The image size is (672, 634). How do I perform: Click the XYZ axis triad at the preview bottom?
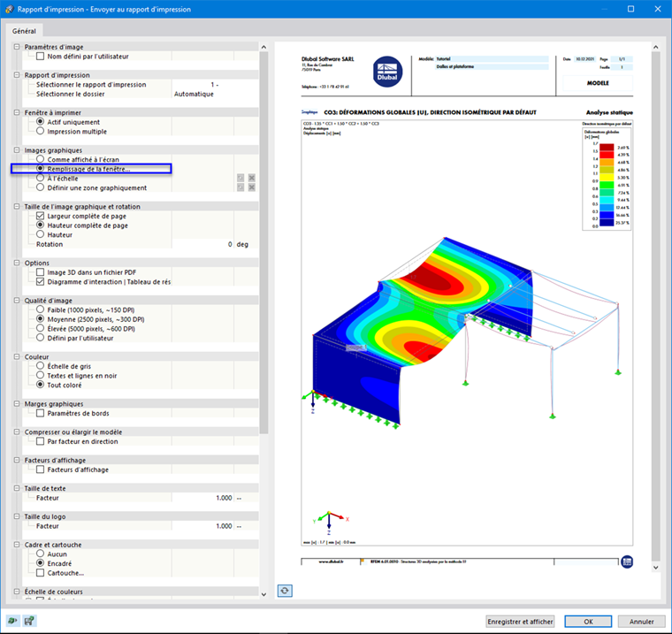(330, 522)
